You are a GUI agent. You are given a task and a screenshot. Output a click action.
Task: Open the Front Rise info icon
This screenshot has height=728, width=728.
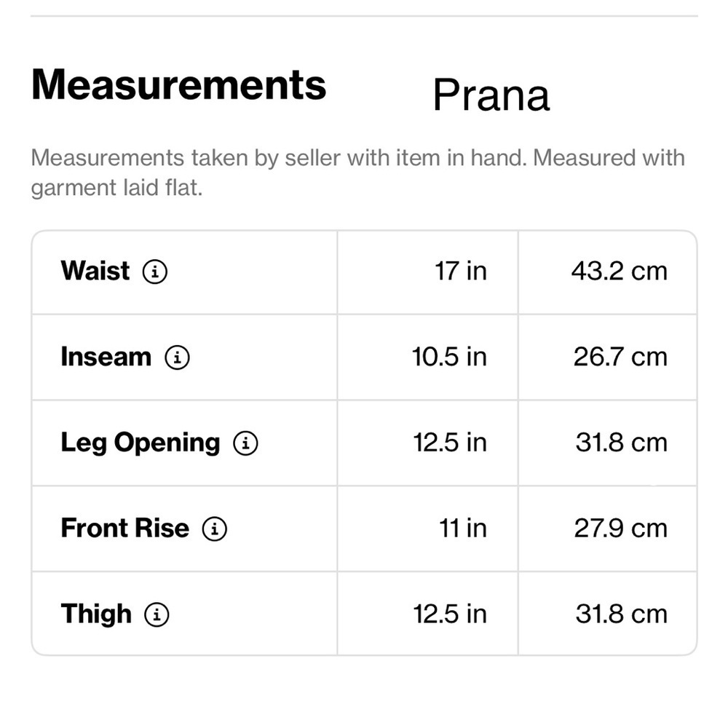(x=214, y=529)
